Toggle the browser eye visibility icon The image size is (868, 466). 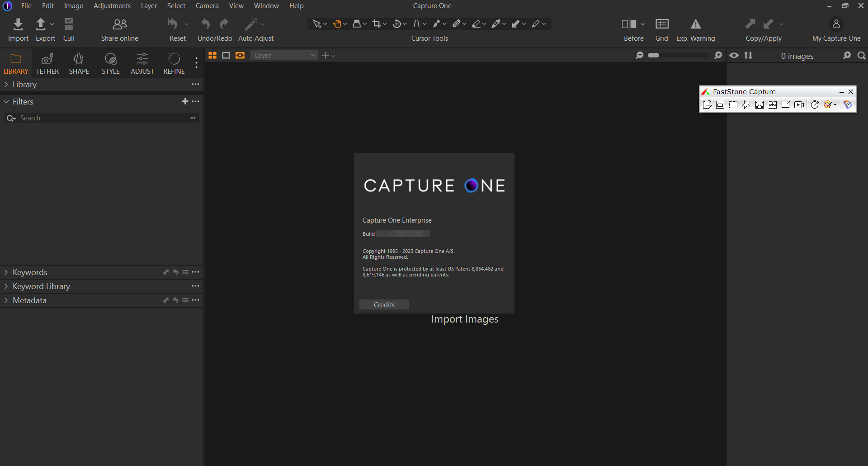click(x=734, y=56)
